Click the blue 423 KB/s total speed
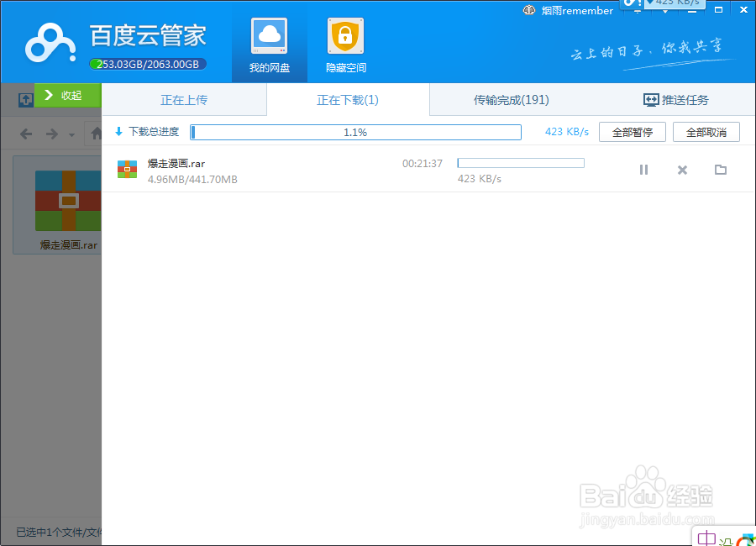This screenshot has width=756, height=546. point(566,132)
